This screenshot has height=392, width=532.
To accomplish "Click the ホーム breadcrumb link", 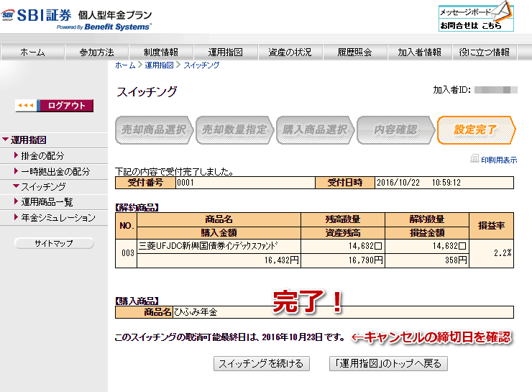I will pos(125,65).
